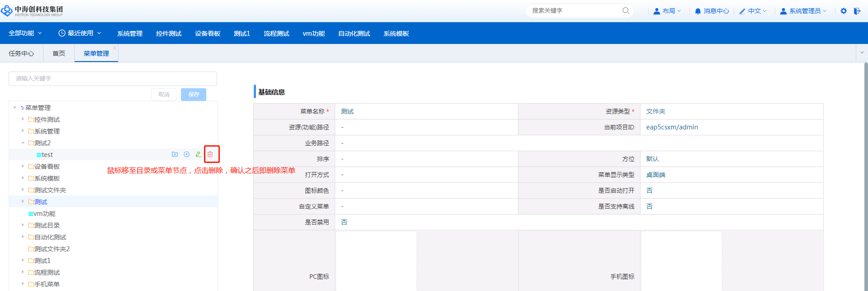Open the 全部功能 menu

tap(25, 33)
